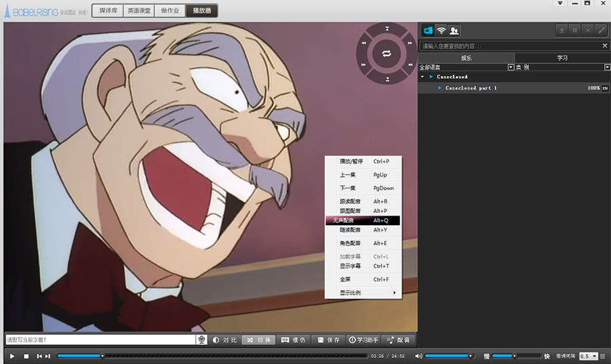Open the blue local media icon tab

429,31
